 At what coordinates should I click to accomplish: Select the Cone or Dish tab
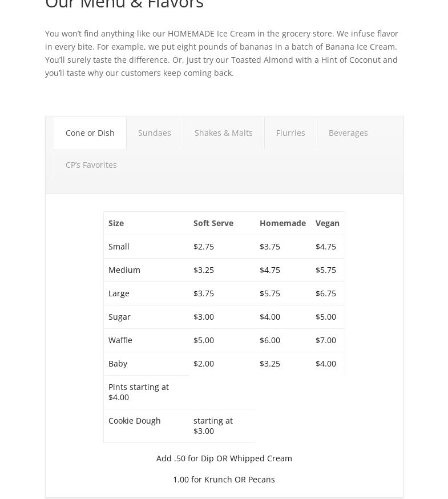pyautogui.click(x=90, y=133)
